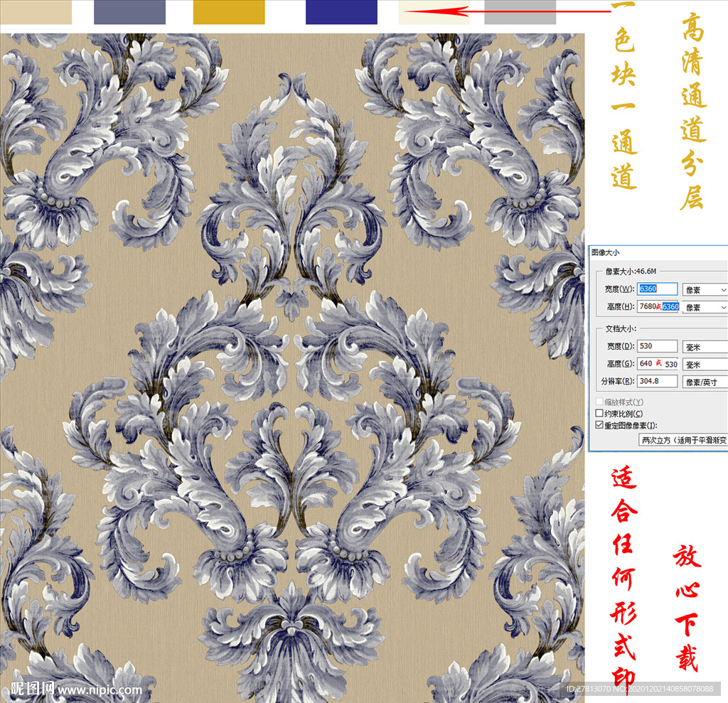
Task: Click the document width field showing 530
Action: (657, 346)
